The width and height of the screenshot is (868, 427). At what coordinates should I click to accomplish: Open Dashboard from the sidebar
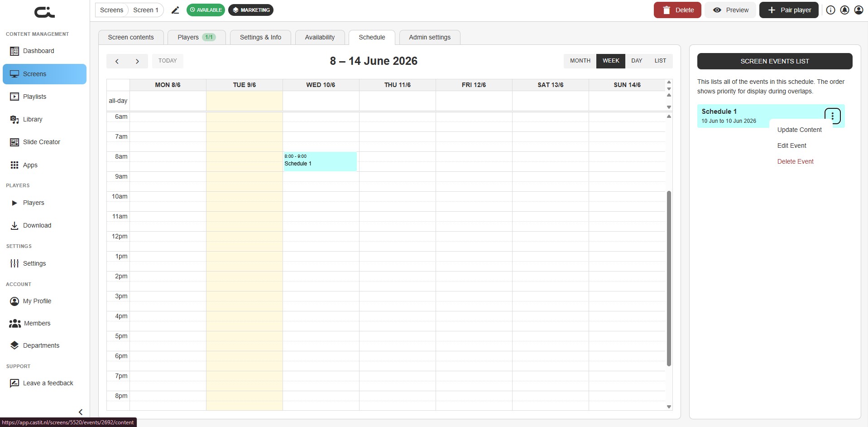[44, 51]
